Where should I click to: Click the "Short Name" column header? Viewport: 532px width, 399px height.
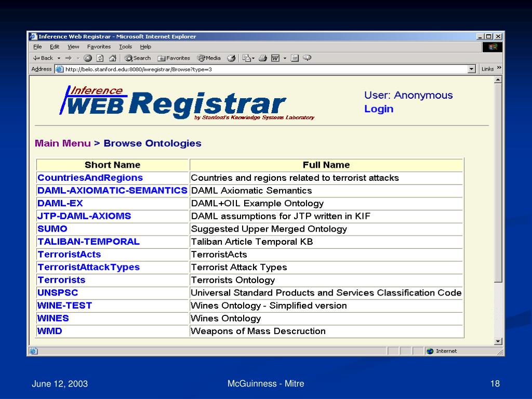112,165
